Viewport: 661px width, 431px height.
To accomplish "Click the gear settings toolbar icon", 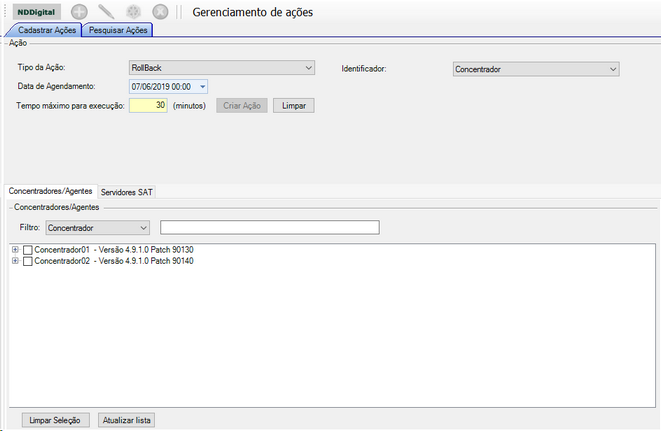I will [133, 12].
